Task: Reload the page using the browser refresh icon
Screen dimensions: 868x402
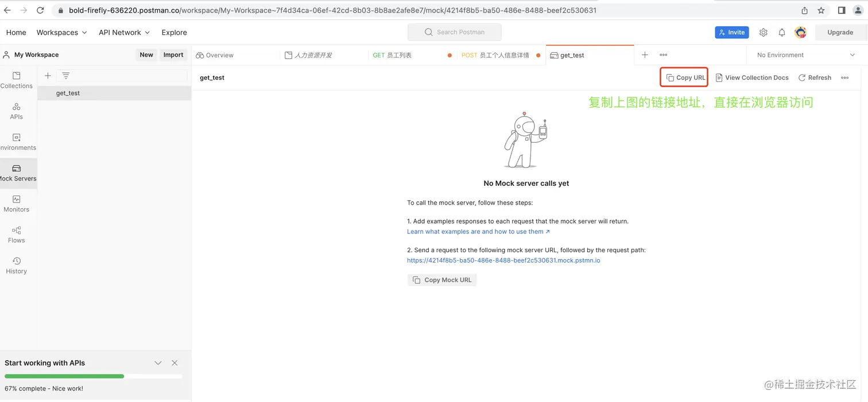Action: click(x=40, y=10)
